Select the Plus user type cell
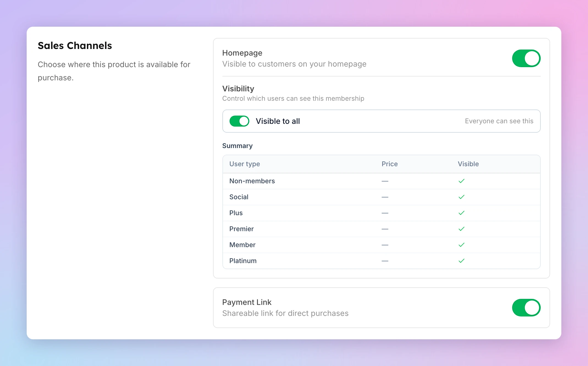 tap(236, 213)
